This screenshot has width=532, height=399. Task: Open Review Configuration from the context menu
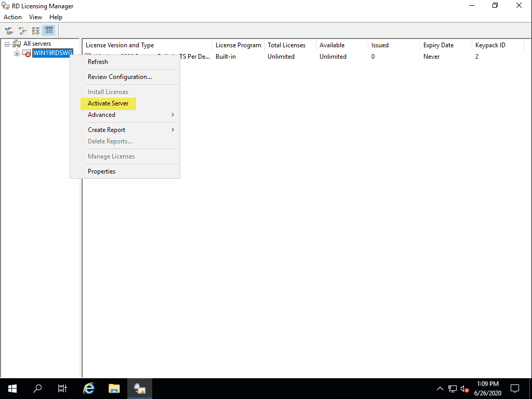click(121, 76)
